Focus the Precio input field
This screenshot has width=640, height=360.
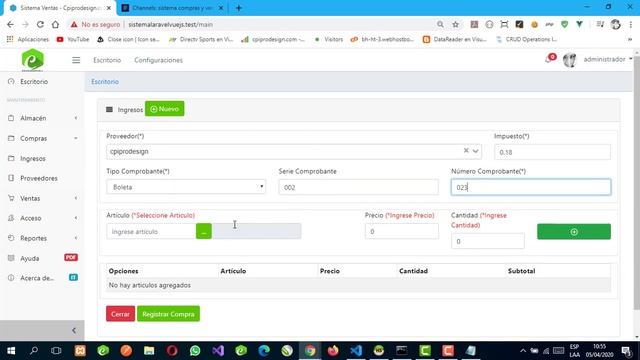pos(402,231)
